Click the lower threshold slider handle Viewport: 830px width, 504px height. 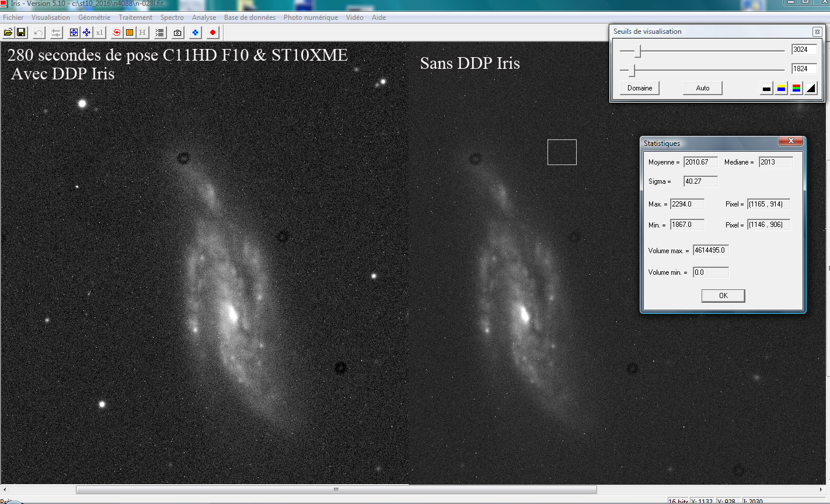[632, 71]
